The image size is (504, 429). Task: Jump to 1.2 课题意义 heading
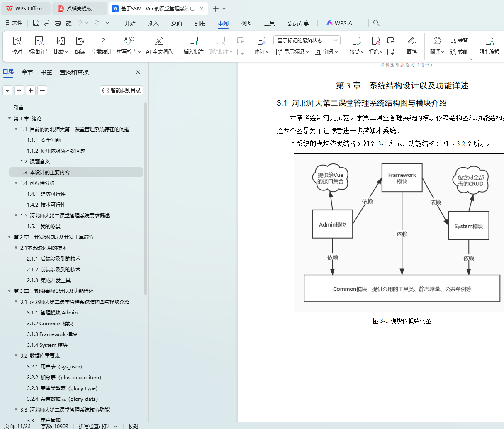tap(35, 161)
